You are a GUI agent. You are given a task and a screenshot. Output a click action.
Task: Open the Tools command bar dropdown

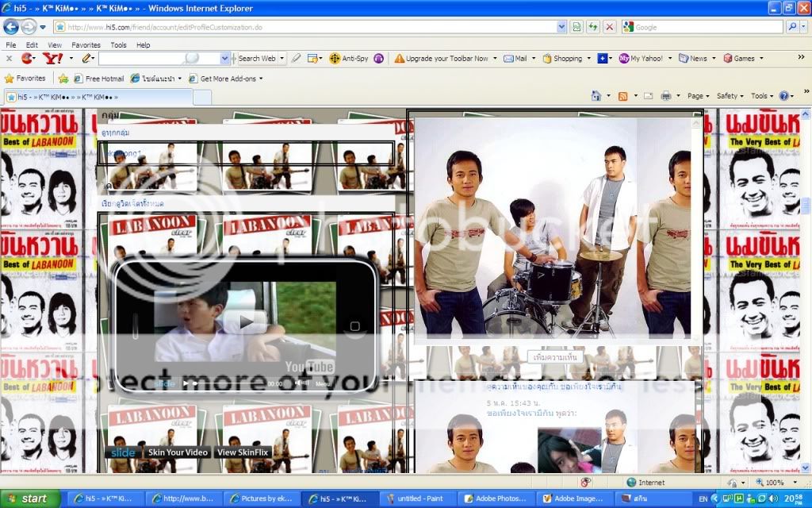762,96
